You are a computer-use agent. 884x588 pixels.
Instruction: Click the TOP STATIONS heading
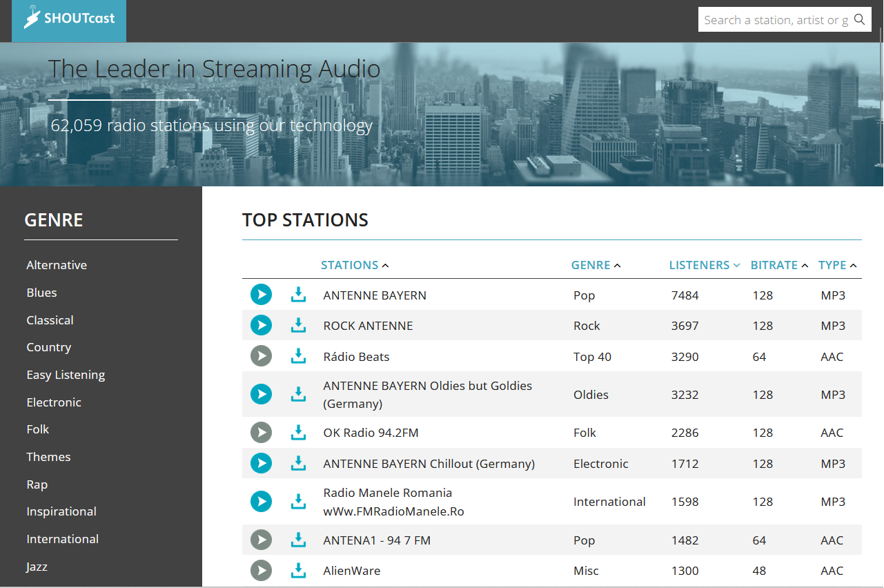click(x=305, y=220)
